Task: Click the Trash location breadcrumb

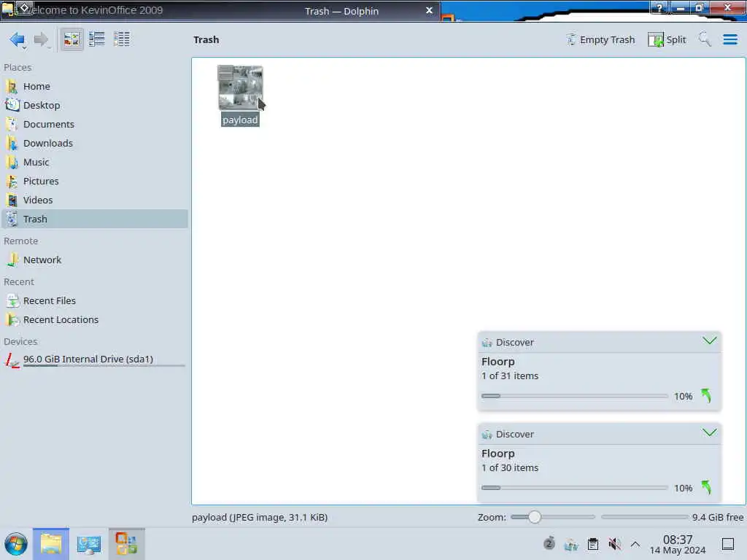Action: (206, 39)
